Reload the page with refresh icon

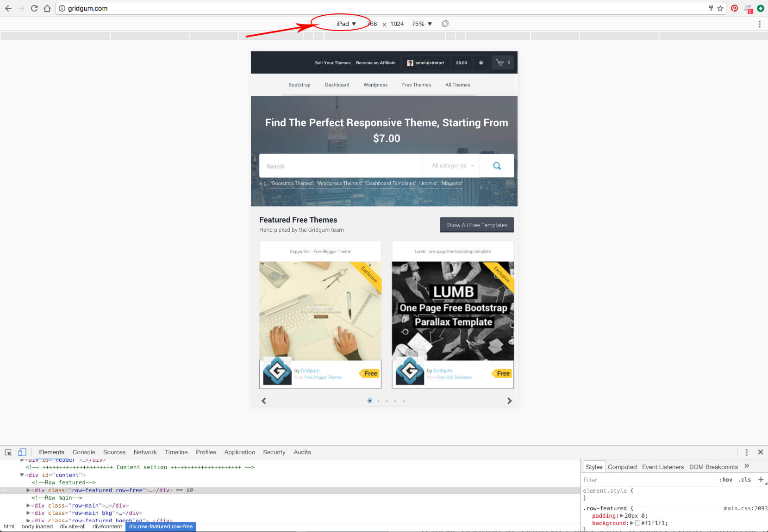(x=34, y=8)
